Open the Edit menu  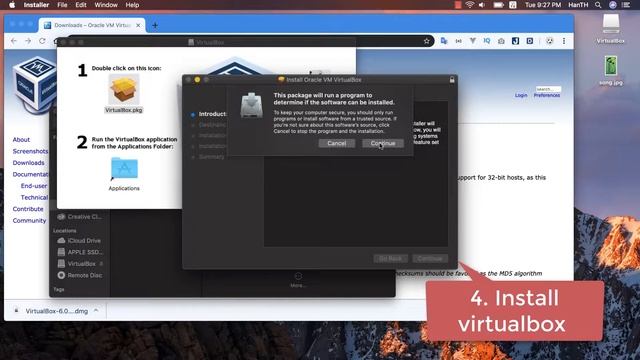[81, 5]
